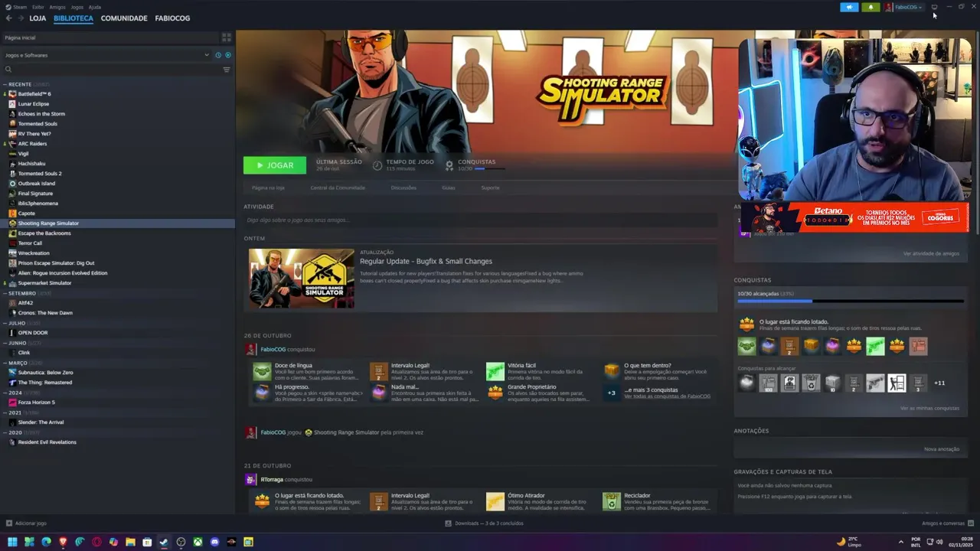Open Guias link
This screenshot has width=980, height=551.
(x=449, y=187)
